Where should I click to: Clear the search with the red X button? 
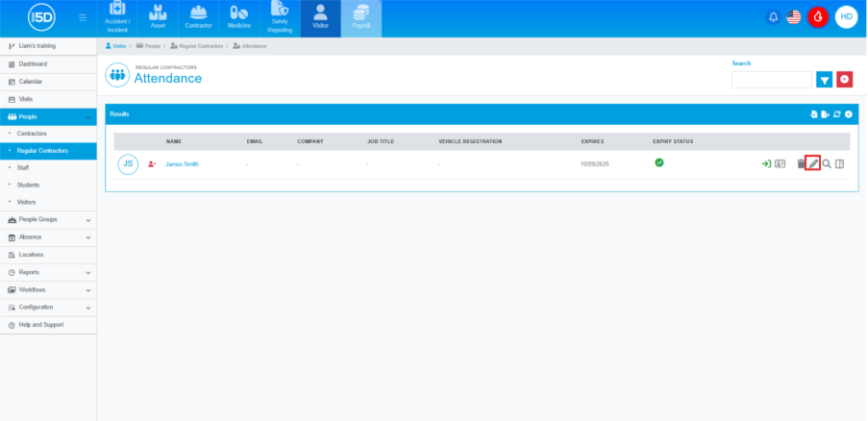click(845, 80)
